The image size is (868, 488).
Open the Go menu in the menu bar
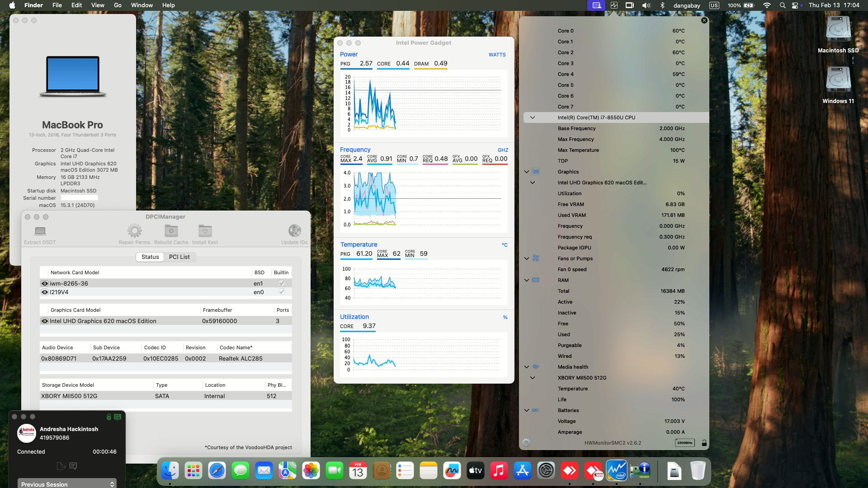[x=117, y=5]
